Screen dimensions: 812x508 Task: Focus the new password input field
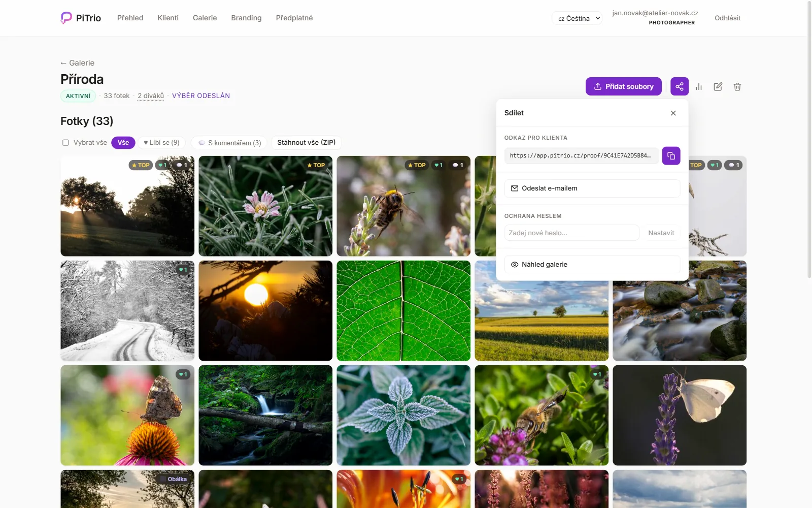(572, 233)
